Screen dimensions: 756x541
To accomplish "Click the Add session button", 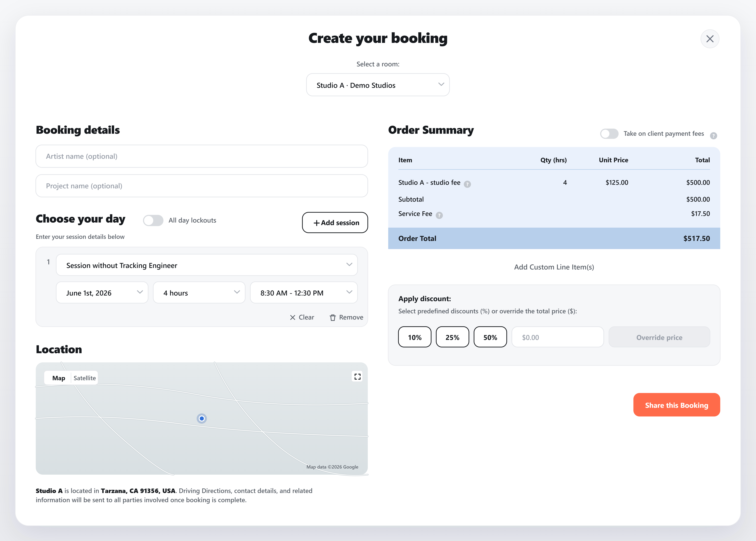I will tap(335, 223).
